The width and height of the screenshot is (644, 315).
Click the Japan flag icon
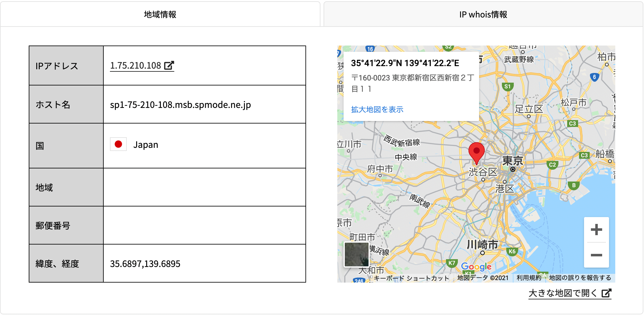118,144
